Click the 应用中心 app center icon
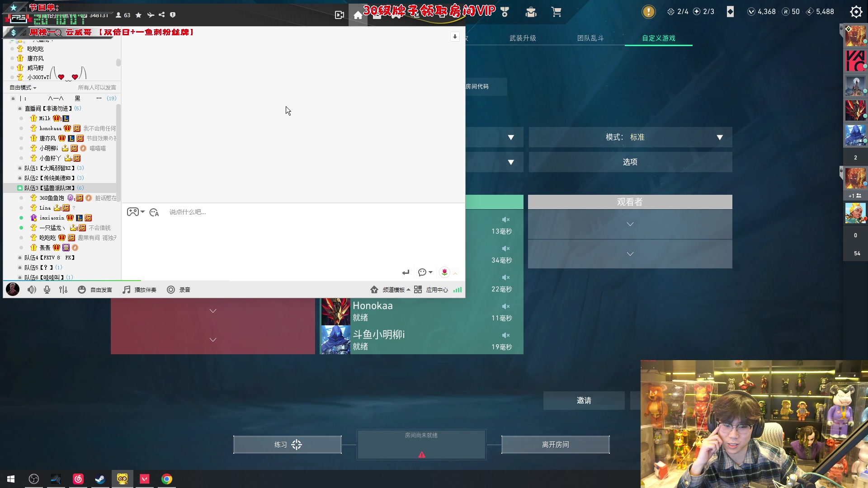 418,290
